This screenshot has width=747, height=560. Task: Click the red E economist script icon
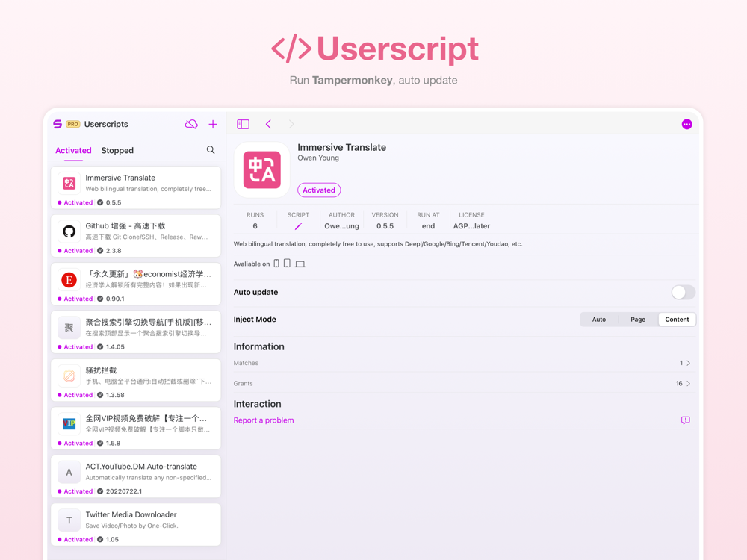pos(69,279)
